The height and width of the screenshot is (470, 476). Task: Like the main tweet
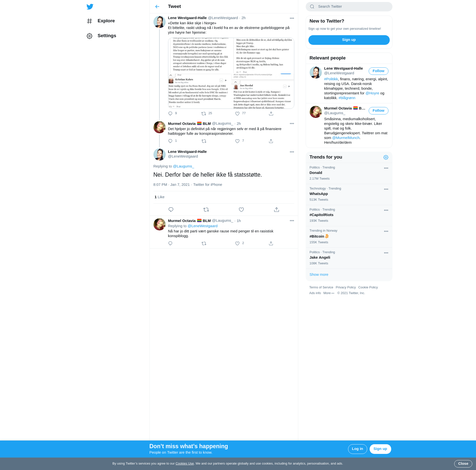241,210
